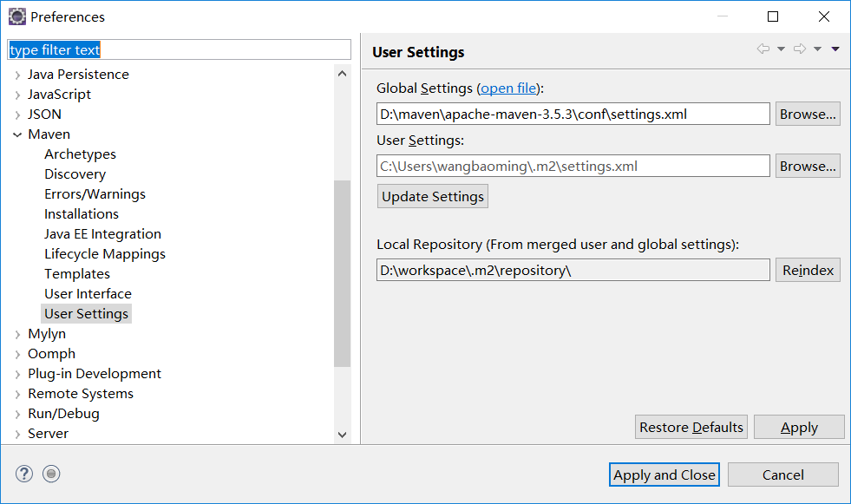The image size is (851, 504).
Task: Click the Update Settings button
Action: click(x=433, y=196)
